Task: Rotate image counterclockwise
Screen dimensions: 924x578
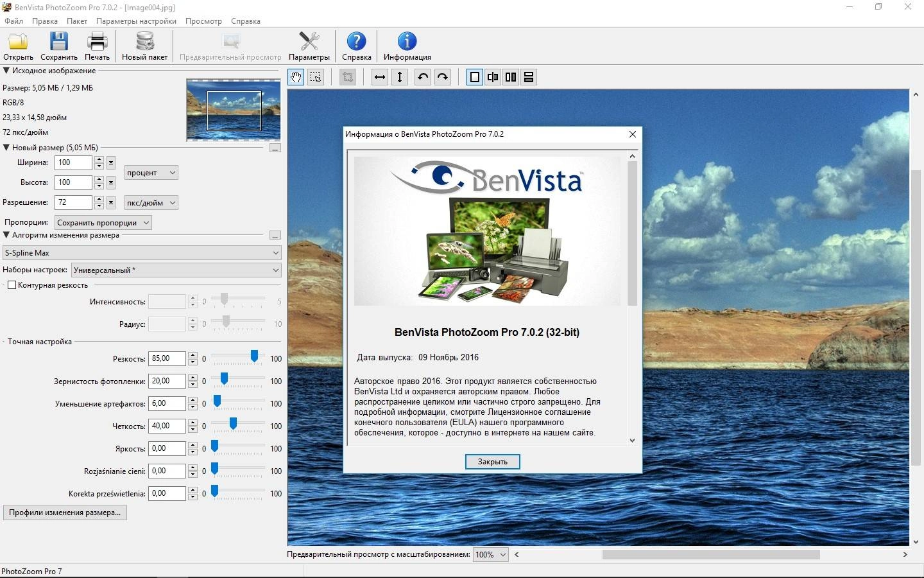Action: (x=423, y=77)
